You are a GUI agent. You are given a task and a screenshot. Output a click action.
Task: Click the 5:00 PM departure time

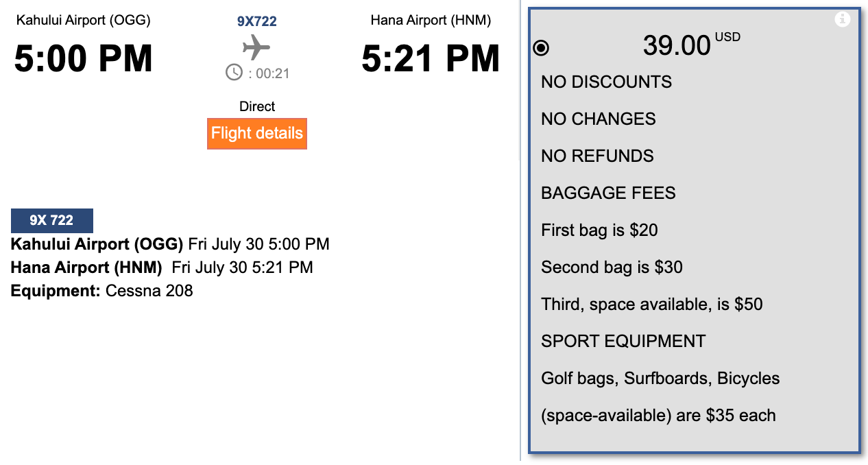pyautogui.click(x=84, y=59)
